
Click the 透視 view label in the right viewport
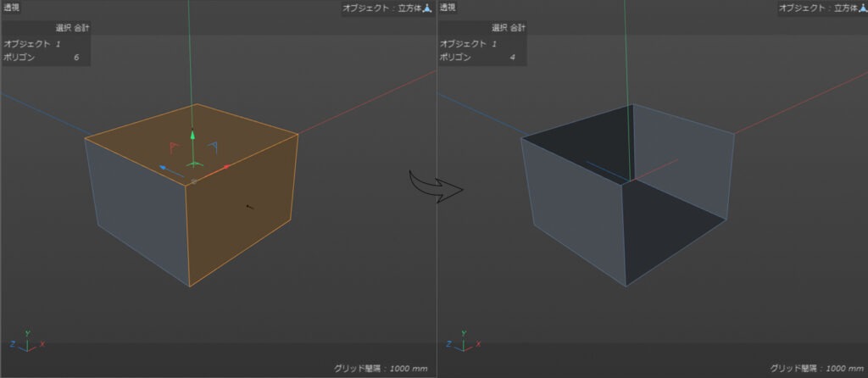(448, 8)
